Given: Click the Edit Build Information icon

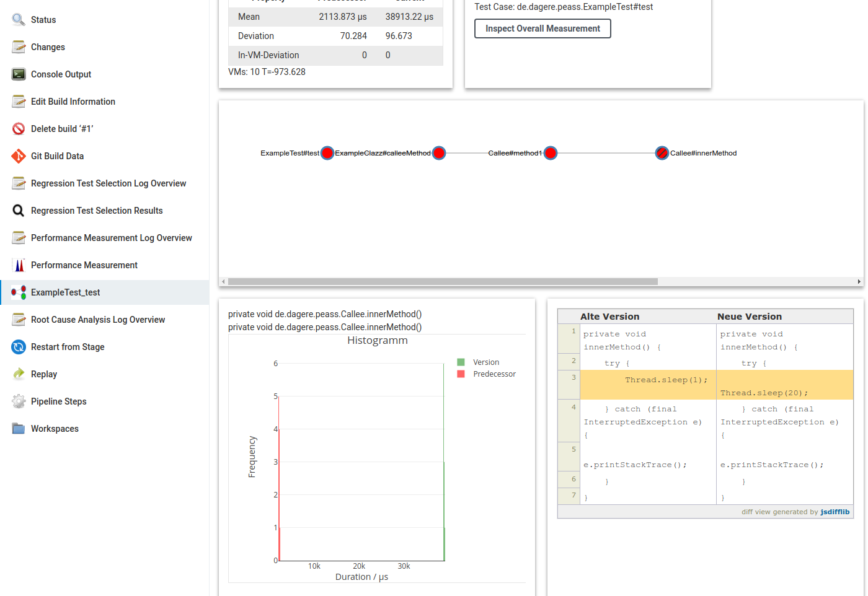Looking at the screenshot, I should 19,102.
